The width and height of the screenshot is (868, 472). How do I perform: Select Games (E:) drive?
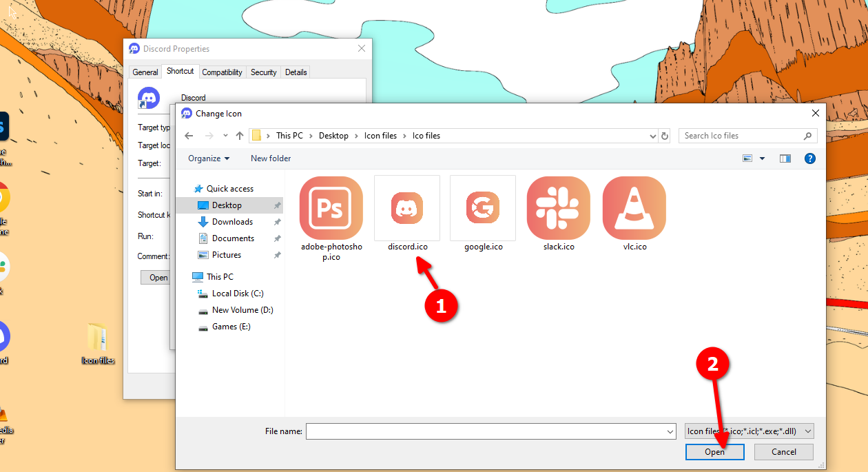231,327
